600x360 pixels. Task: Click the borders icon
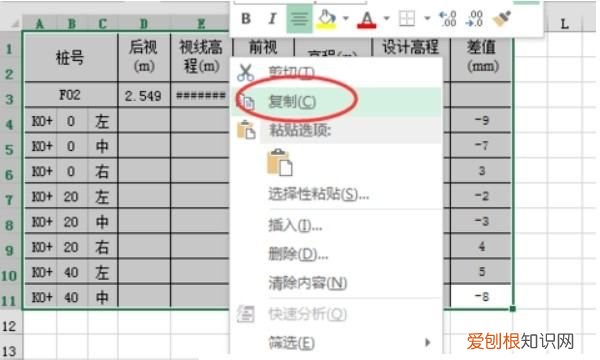tap(407, 18)
